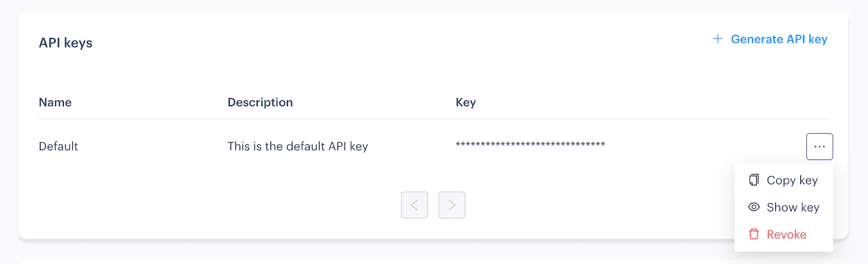Image resolution: width=868 pixels, height=264 pixels.
Task: Open the three-dots options button
Action: pyautogui.click(x=819, y=146)
